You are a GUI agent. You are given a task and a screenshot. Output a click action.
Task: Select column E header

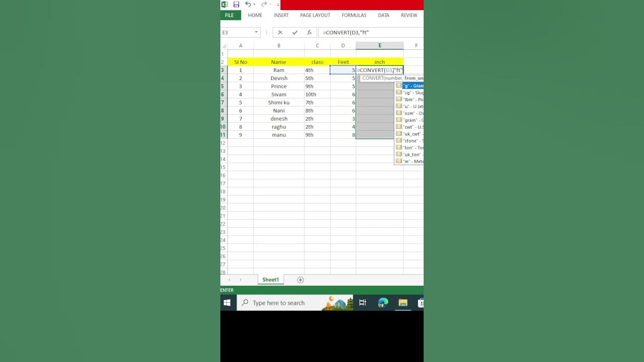pyautogui.click(x=379, y=46)
